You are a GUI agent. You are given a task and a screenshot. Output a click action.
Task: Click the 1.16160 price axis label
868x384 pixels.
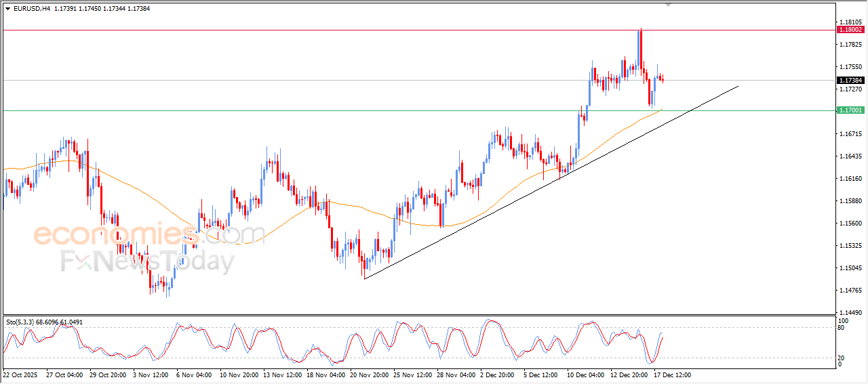tap(850, 179)
